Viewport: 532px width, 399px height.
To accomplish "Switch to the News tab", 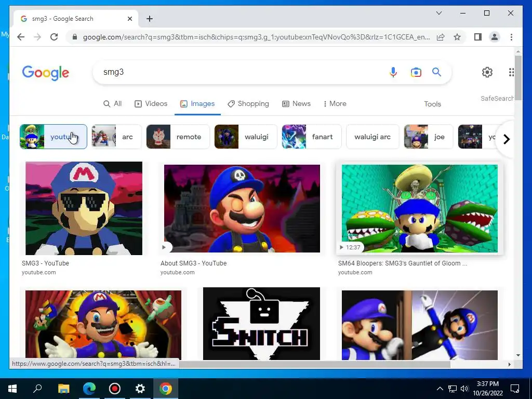I will (x=296, y=104).
